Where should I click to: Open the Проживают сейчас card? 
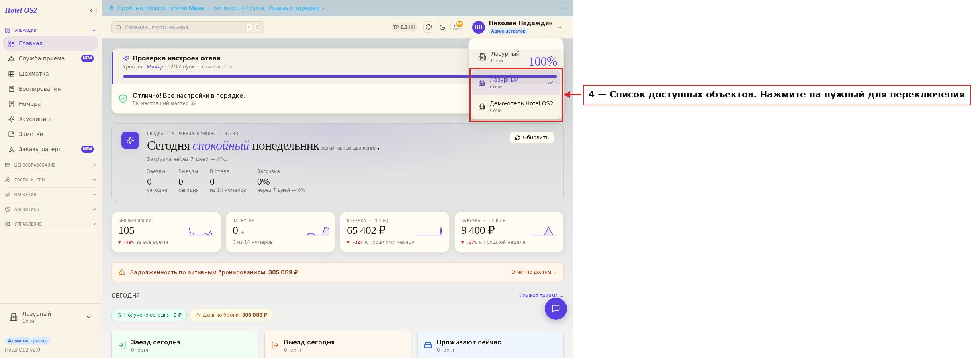(x=491, y=344)
